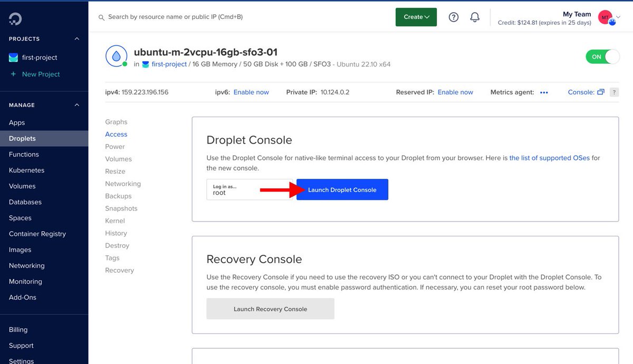The image size is (633, 364).
Task: Click the notification bell icon
Action: [475, 17]
